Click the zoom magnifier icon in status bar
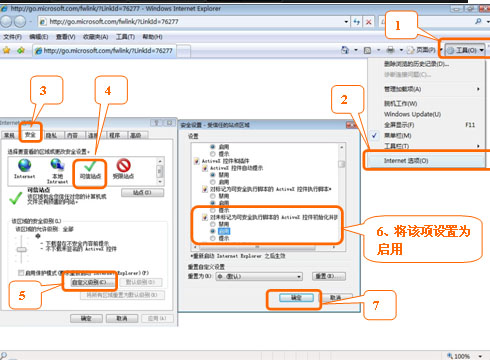The height and width of the screenshot is (360, 490). 450,356
